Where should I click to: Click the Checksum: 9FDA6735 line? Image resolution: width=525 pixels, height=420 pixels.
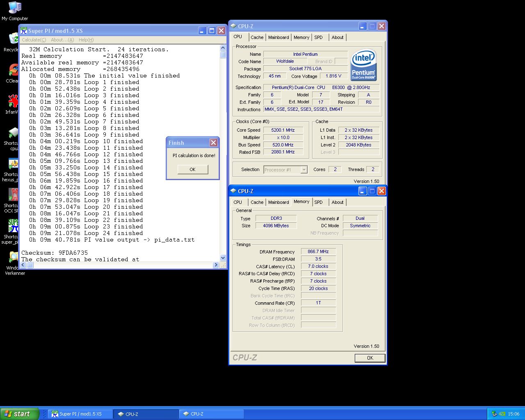(55, 253)
